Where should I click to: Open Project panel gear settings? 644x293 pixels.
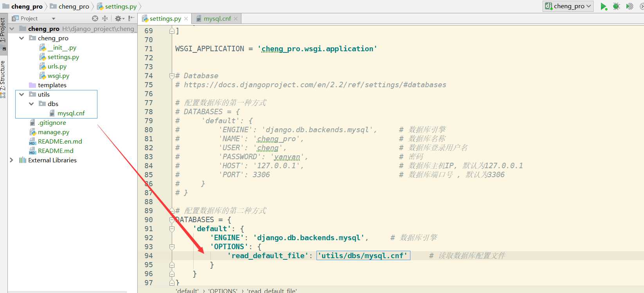click(x=119, y=18)
